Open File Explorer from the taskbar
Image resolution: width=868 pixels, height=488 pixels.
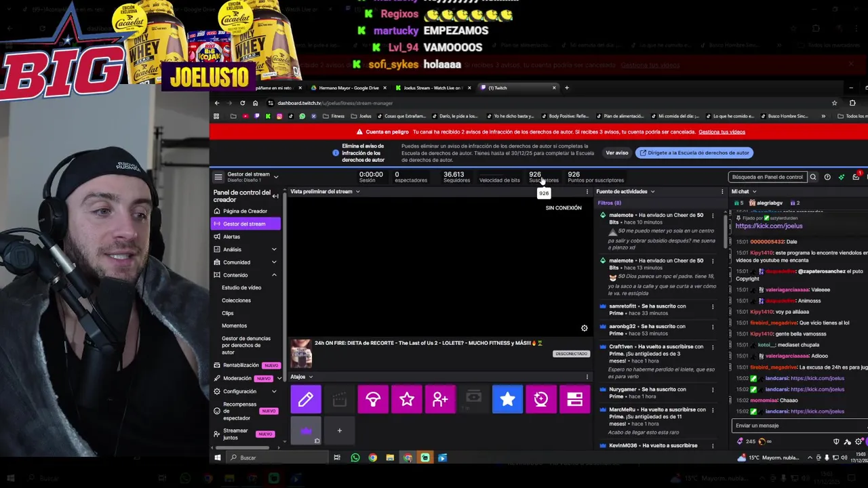tap(390, 457)
